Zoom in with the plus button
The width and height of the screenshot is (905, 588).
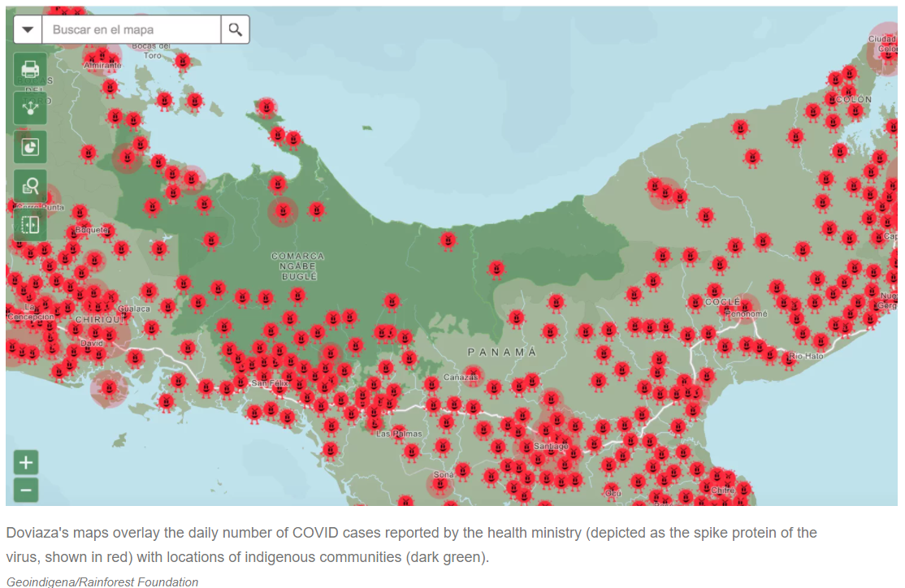coord(26,462)
